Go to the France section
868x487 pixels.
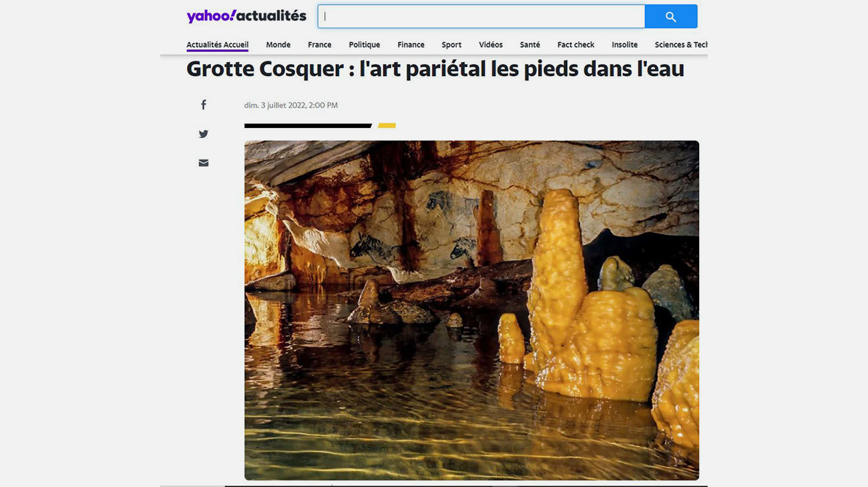pyautogui.click(x=320, y=45)
